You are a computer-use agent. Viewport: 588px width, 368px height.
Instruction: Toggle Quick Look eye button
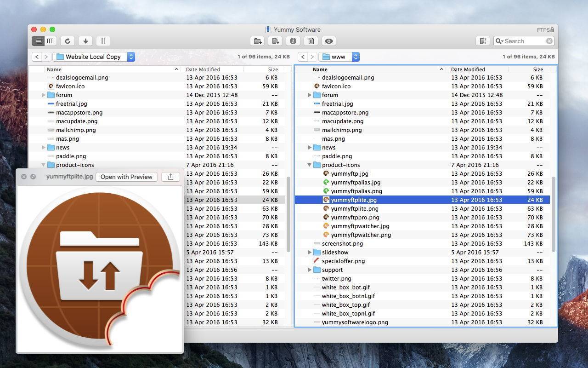click(x=329, y=41)
